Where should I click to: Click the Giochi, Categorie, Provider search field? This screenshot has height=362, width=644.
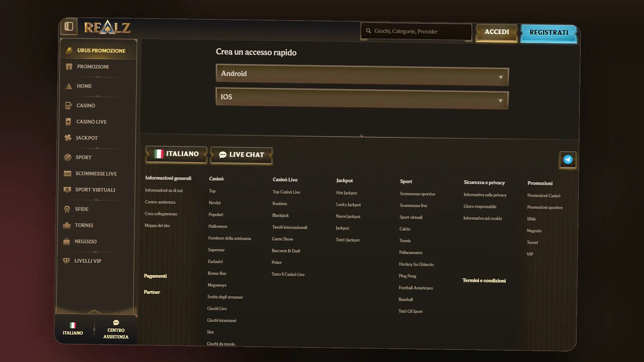(416, 31)
